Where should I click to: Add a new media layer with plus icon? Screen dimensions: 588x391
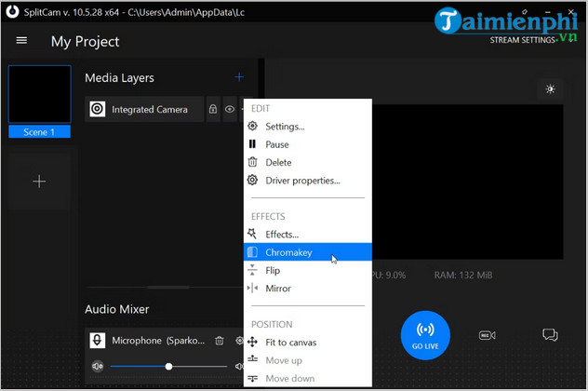pos(239,77)
